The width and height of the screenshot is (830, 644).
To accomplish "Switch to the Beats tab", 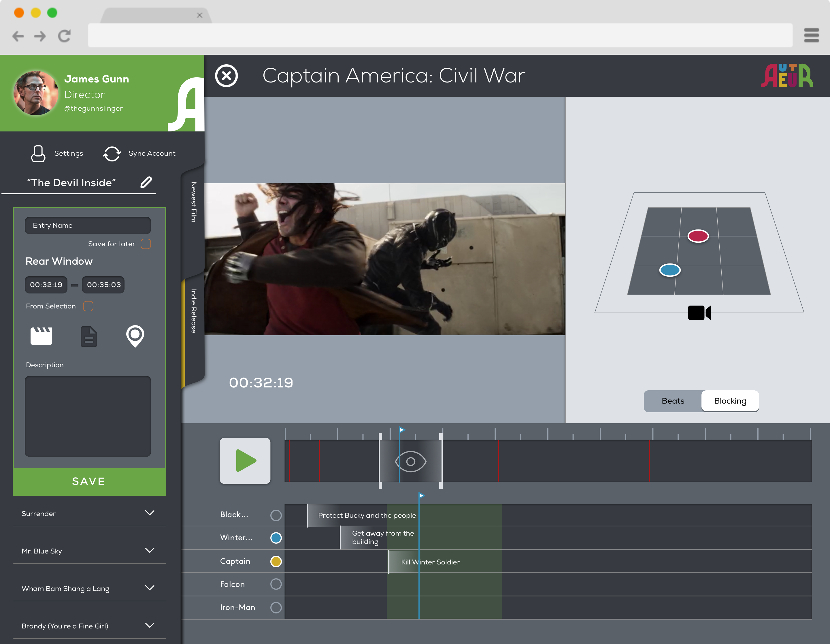I will (x=673, y=401).
